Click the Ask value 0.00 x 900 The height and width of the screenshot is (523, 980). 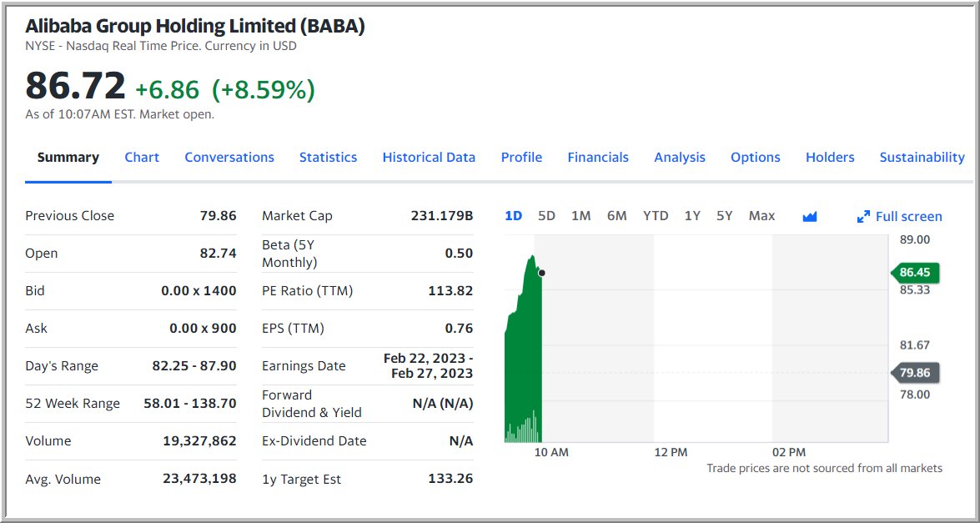pyautogui.click(x=204, y=328)
